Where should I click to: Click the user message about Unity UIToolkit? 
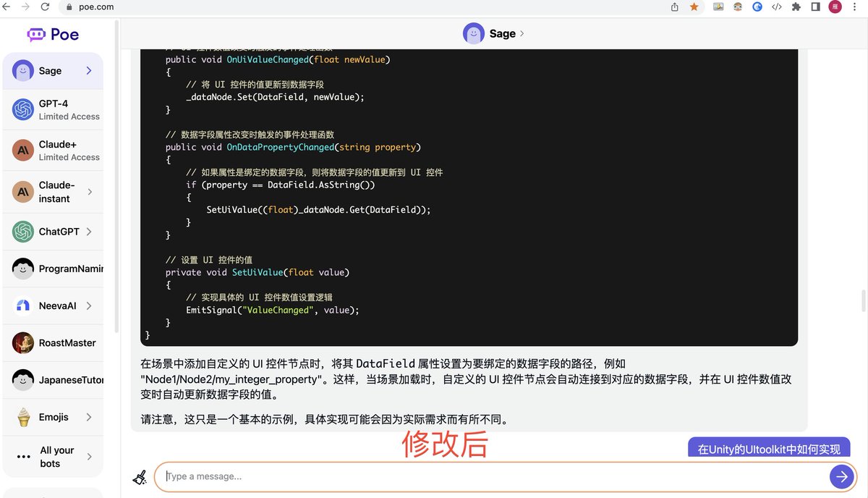coord(769,447)
